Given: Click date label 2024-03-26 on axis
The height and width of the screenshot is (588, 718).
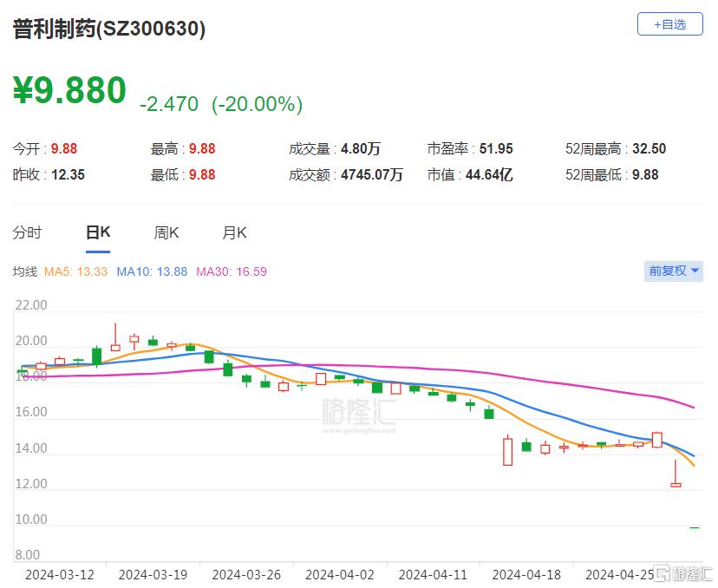Looking at the screenshot, I should pos(246,574).
